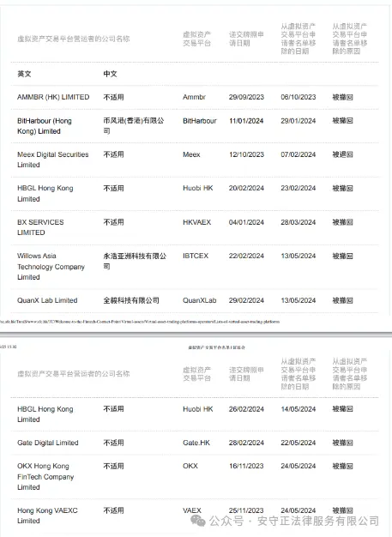Screen dimensions: 392x537
Task: Click the VAEX platform cell
Action: click(x=192, y=510)
